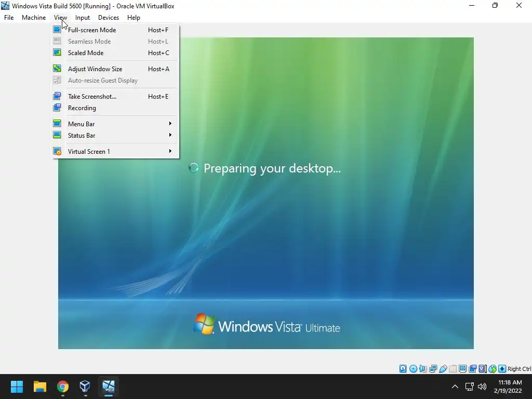Click the Host+E shortcut text

click(158, 96)
